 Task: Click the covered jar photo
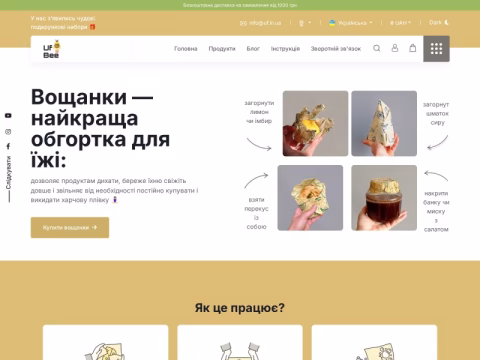point(384,198)
